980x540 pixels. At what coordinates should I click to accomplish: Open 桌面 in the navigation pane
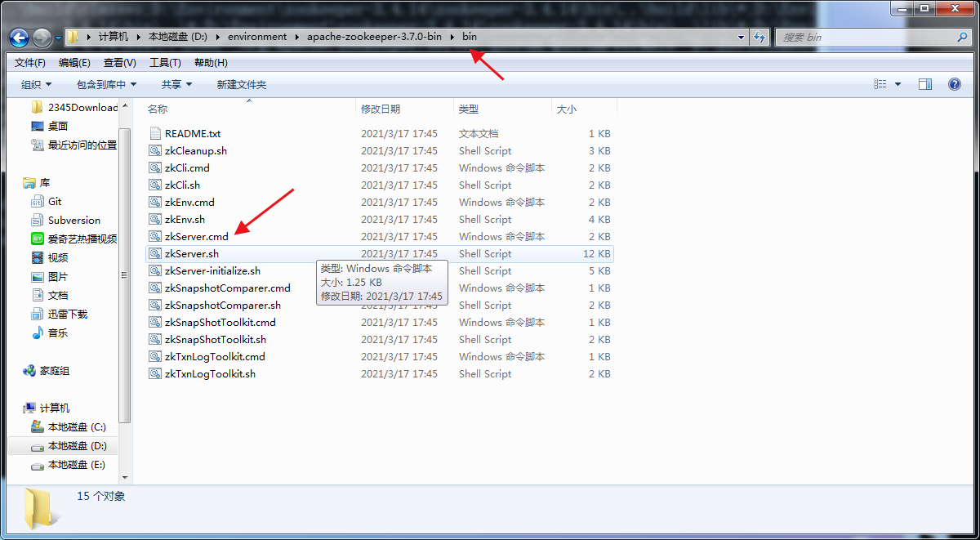pyautogui.click(x=50, y=126)
